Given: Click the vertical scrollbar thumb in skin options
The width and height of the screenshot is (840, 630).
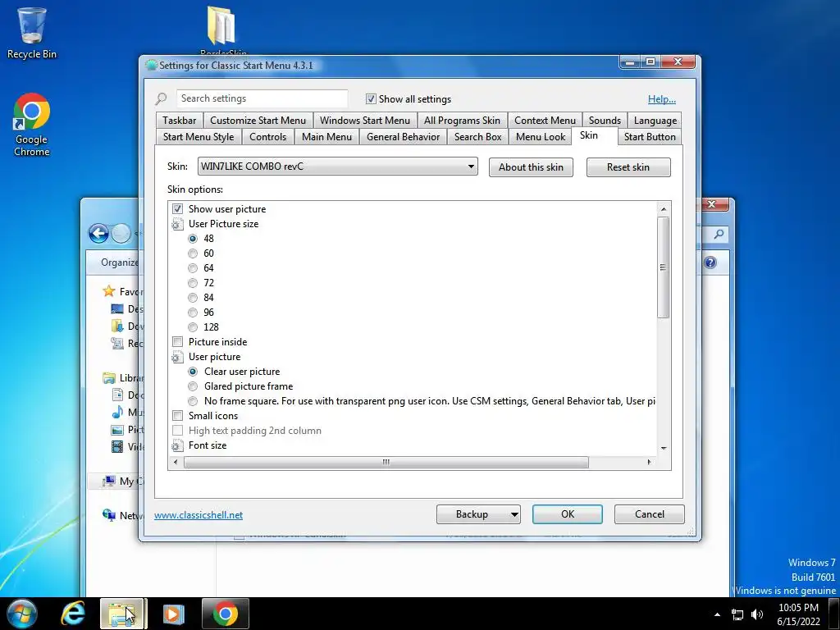Looking at the screenshot, I should point(663,267).
